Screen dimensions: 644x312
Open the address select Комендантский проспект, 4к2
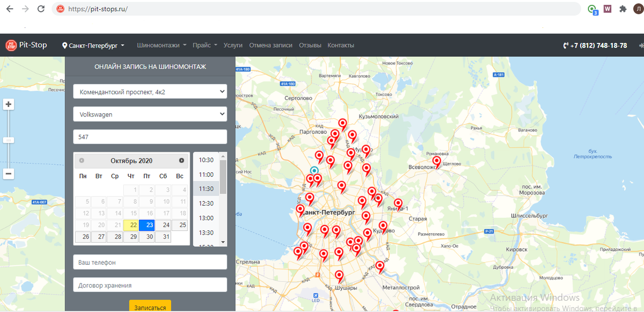(150, 92)
